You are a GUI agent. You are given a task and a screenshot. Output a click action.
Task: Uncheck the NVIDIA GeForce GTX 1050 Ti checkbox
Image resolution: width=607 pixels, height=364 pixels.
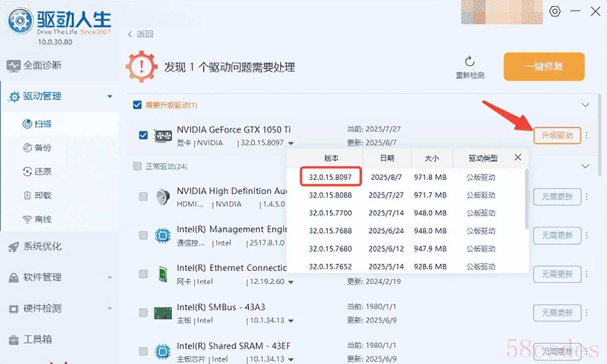[143, 135]
